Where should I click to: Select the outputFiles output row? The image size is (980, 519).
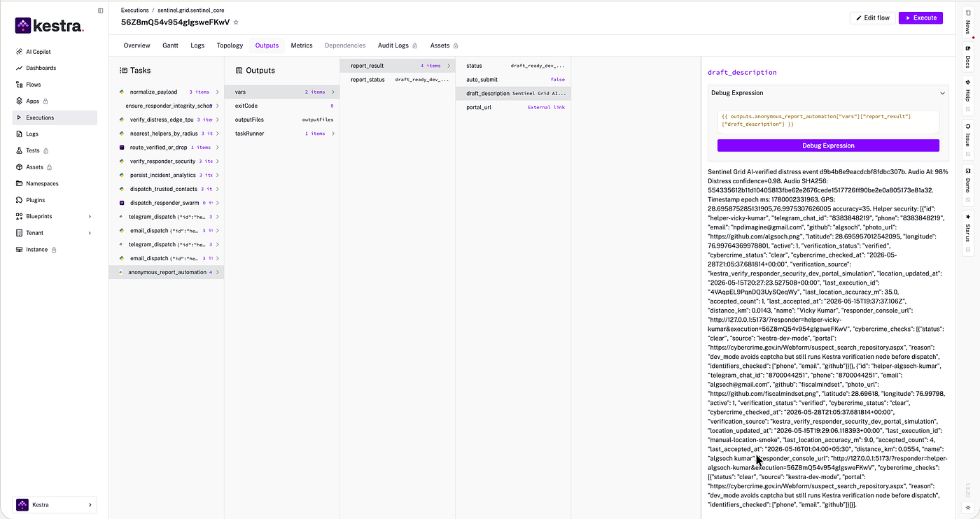tap(282, 120)
